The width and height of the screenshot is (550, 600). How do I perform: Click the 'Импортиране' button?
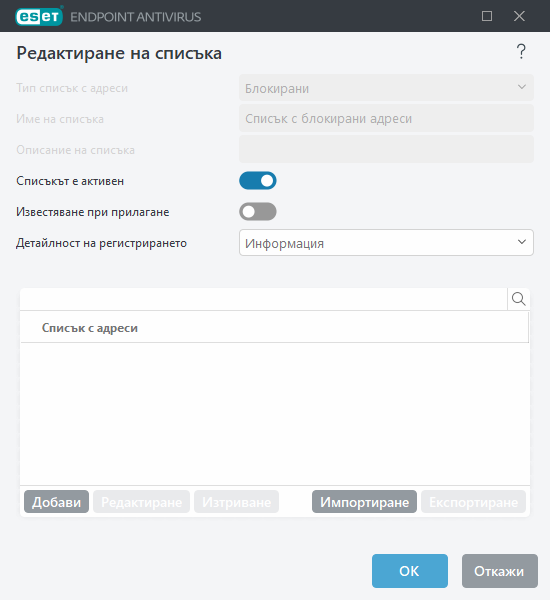point(364,502)
